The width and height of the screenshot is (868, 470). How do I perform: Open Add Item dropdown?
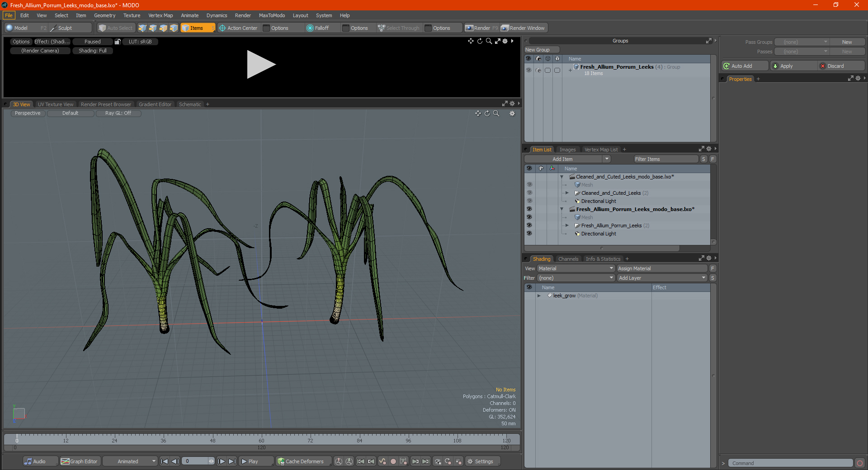(567, 159)
